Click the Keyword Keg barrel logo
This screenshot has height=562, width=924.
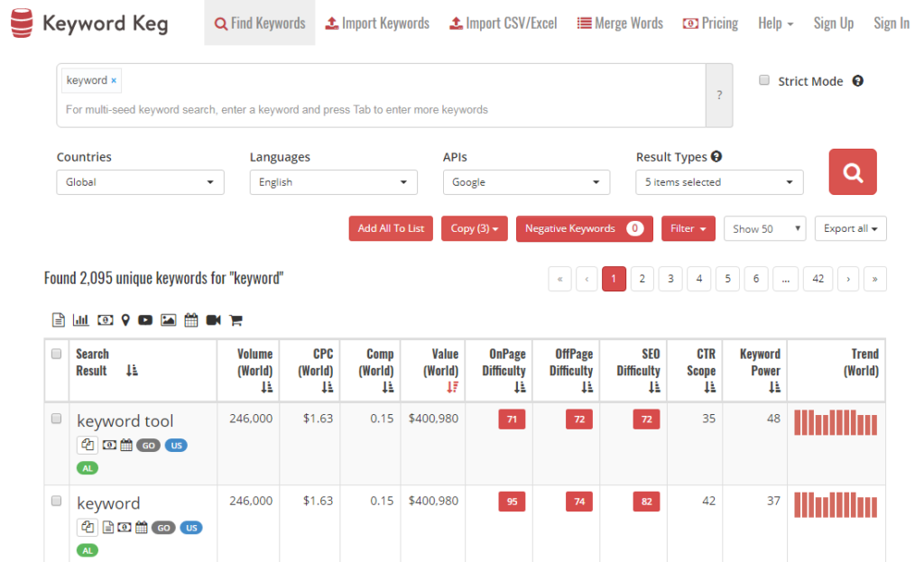(22, 23)
